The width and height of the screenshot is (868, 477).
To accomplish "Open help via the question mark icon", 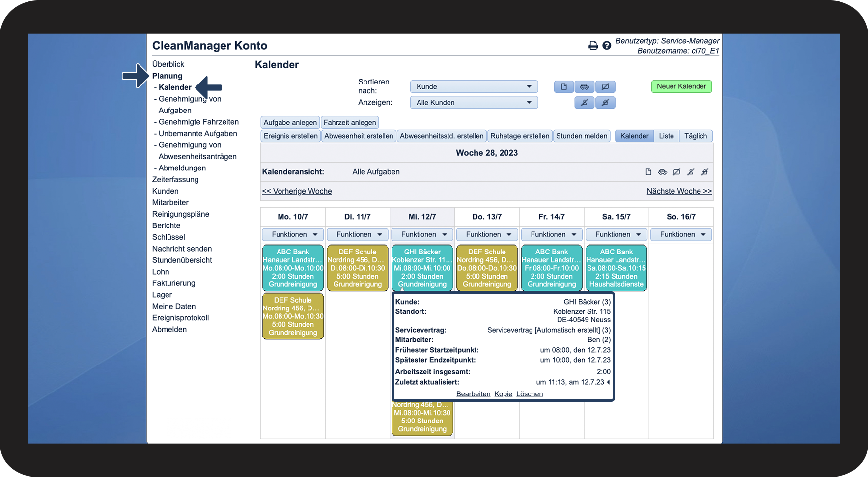I will [607, 46].
